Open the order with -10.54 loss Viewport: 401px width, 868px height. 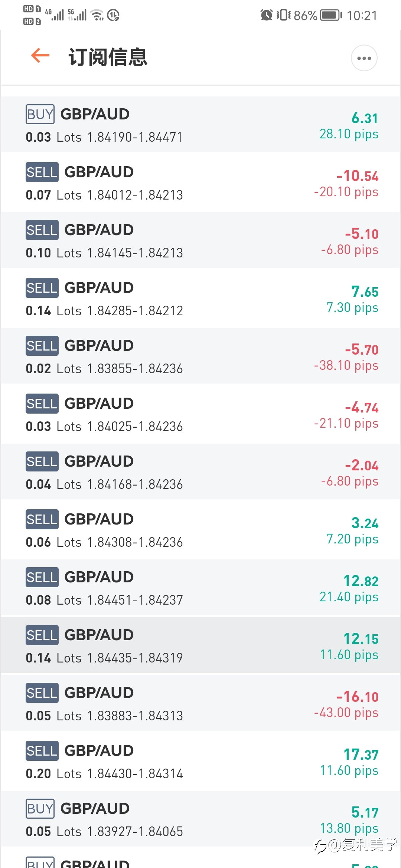point(200,183)
